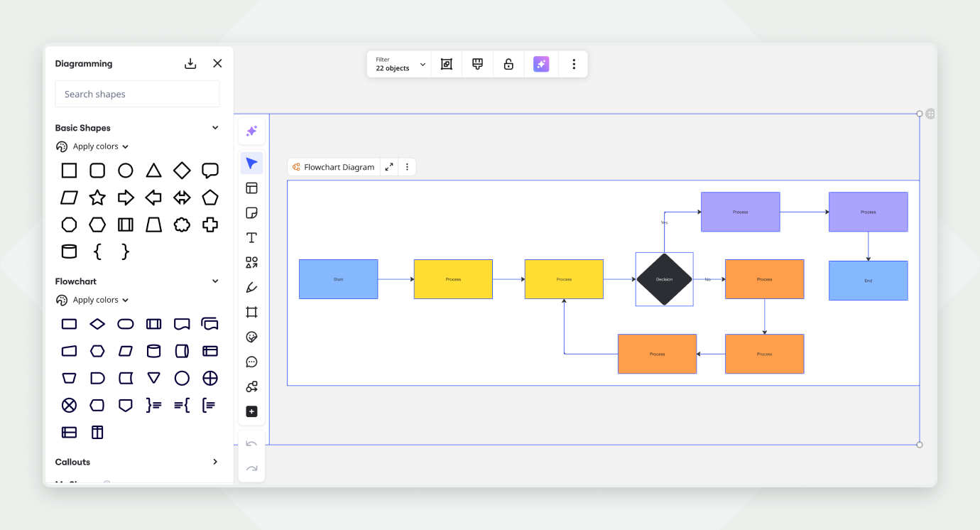Pick the speech bubble basic shape

point(210,171)
